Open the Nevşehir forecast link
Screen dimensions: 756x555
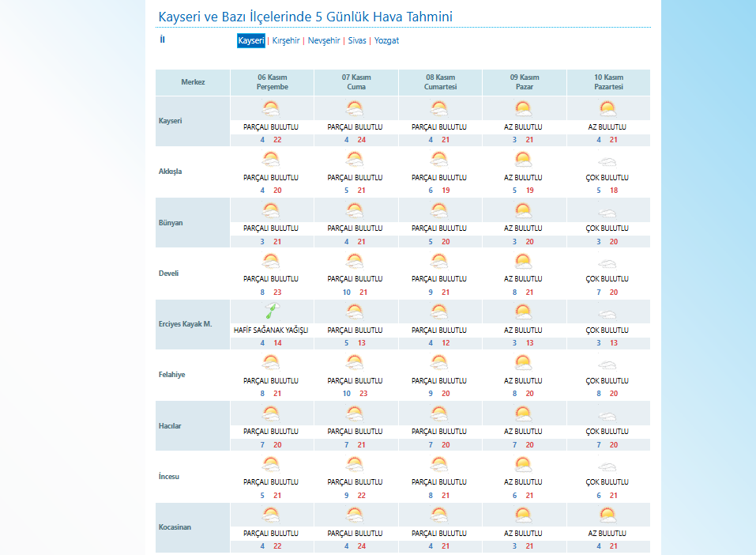click(x=324, y=41)
